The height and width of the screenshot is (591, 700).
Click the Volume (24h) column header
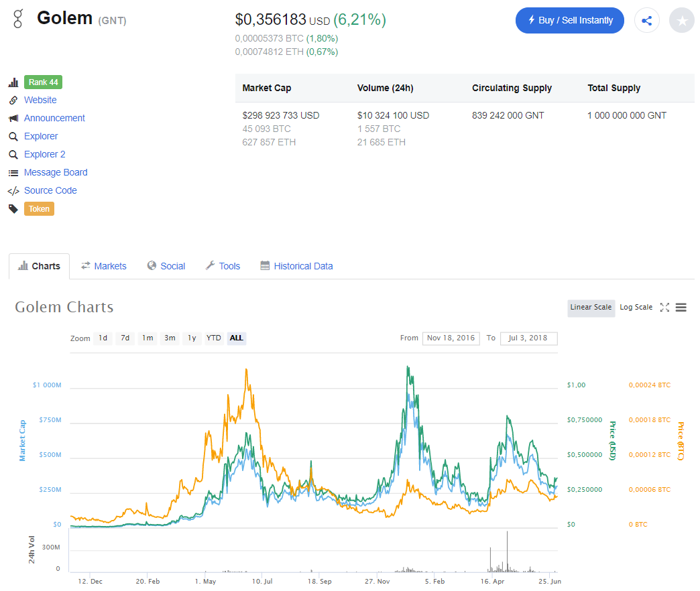point(386,88)
